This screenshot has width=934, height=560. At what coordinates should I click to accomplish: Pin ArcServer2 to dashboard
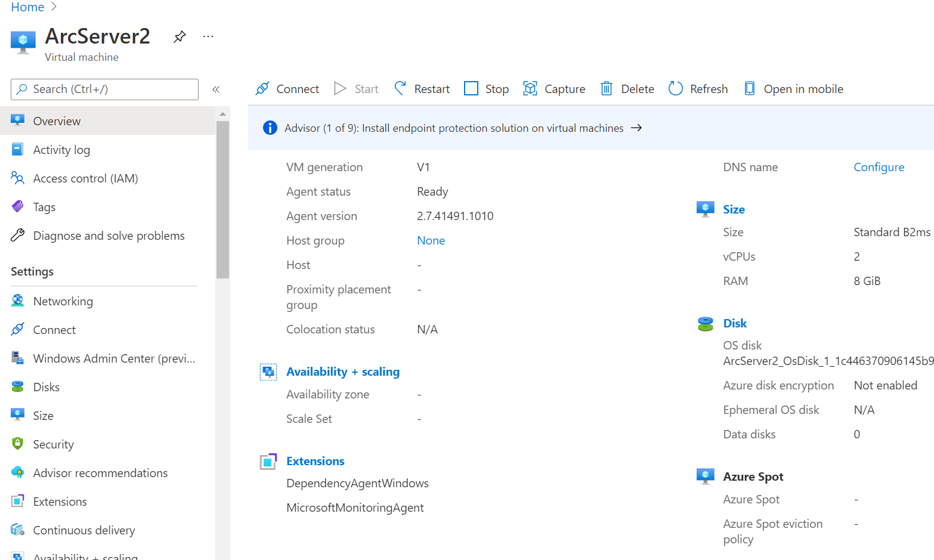click(x=180, y=37)
